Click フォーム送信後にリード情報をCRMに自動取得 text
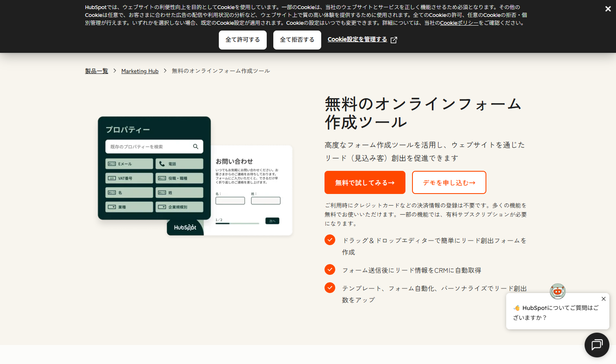 tap(412, 270)
